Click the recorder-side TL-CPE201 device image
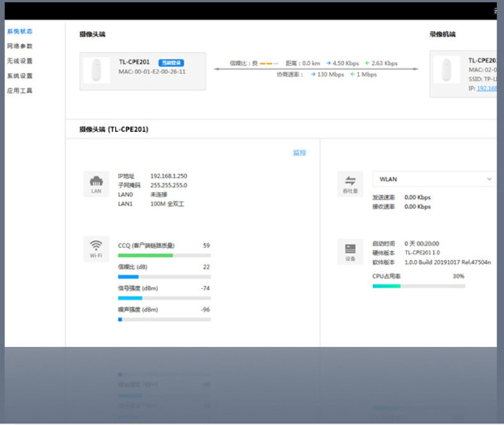Image resolution: width=504 pixels, height=425 pixels. 447,70
